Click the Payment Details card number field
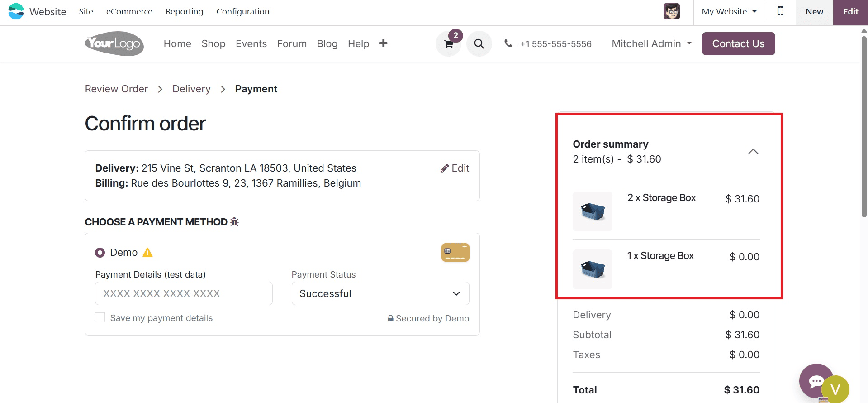The image size is (868, 403). tap(184, 293)
